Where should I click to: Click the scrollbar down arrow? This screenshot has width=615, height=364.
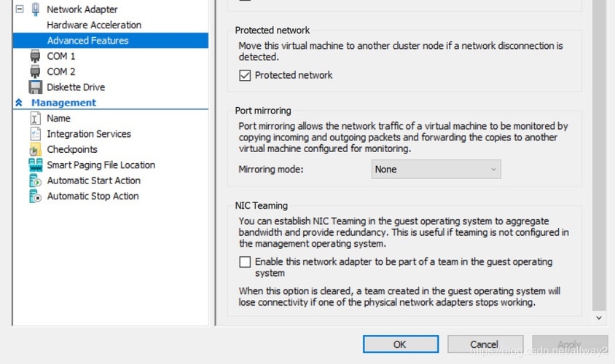pos(599,318)
